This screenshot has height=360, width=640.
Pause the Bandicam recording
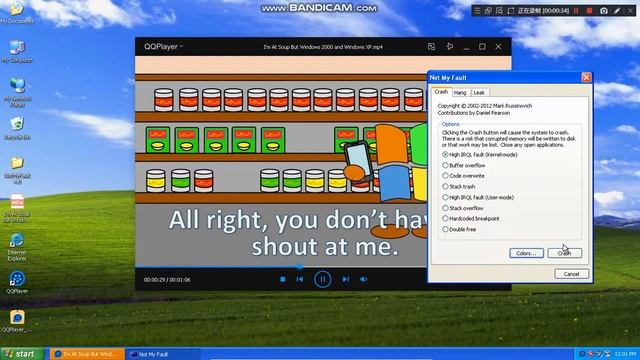coord(576,11)
